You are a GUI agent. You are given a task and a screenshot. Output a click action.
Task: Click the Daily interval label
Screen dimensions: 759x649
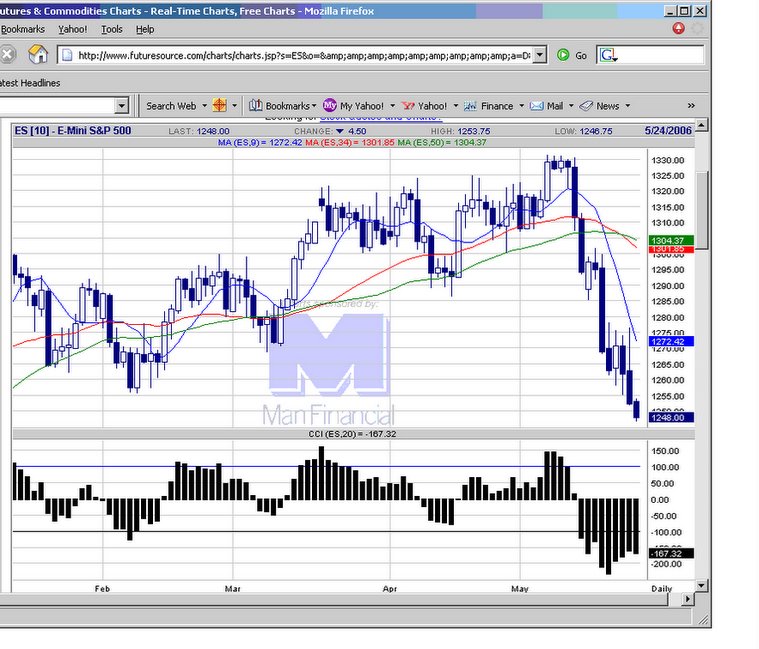pyautogui.click(x=662, y=589)
